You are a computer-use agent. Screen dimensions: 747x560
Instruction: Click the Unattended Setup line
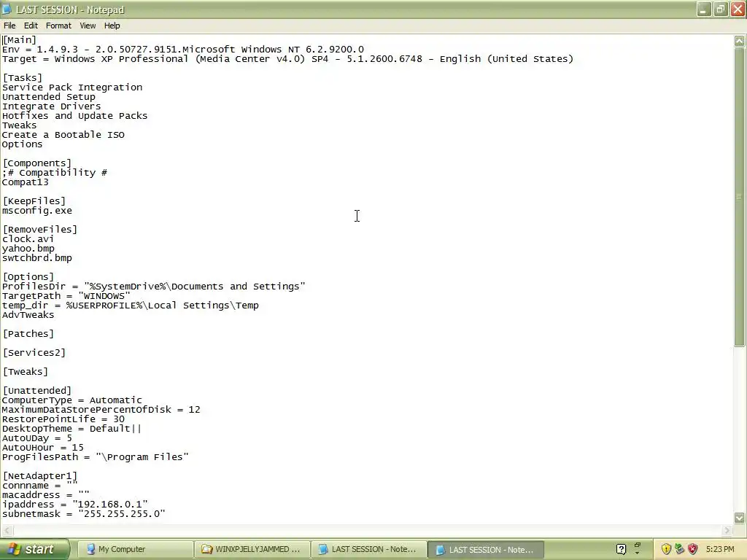[x=49, y=97]
